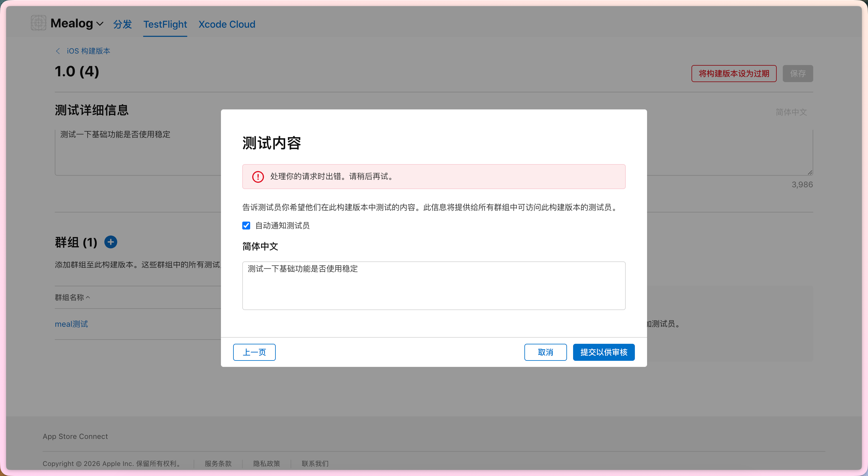This screenshot has height=476, width=868.
Task: Go to the Xcode Cloud tab
Action: click(226, 24)
